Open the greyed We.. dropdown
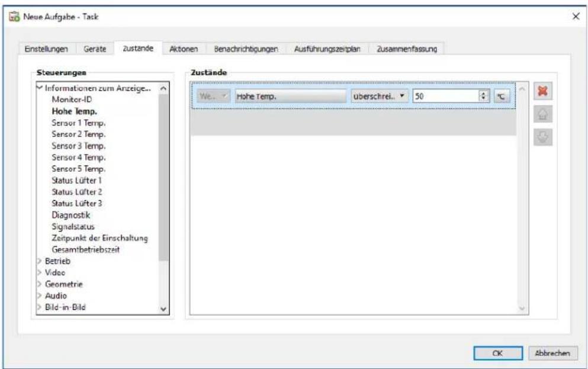This screenshot has height=369, width=588. tap(213, 96)
